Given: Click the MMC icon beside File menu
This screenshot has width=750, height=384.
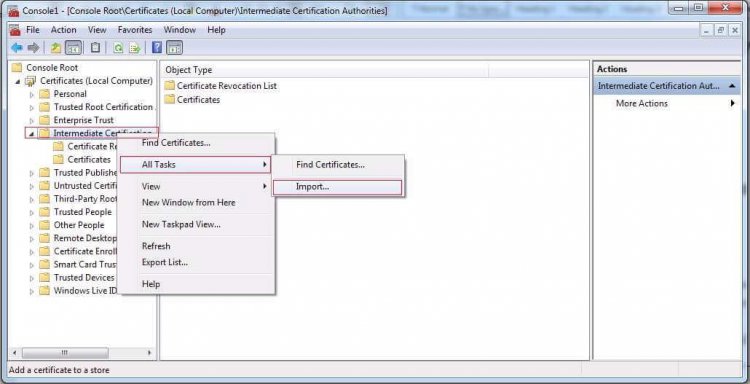Looking at the screenshot, I should point(15,30).
